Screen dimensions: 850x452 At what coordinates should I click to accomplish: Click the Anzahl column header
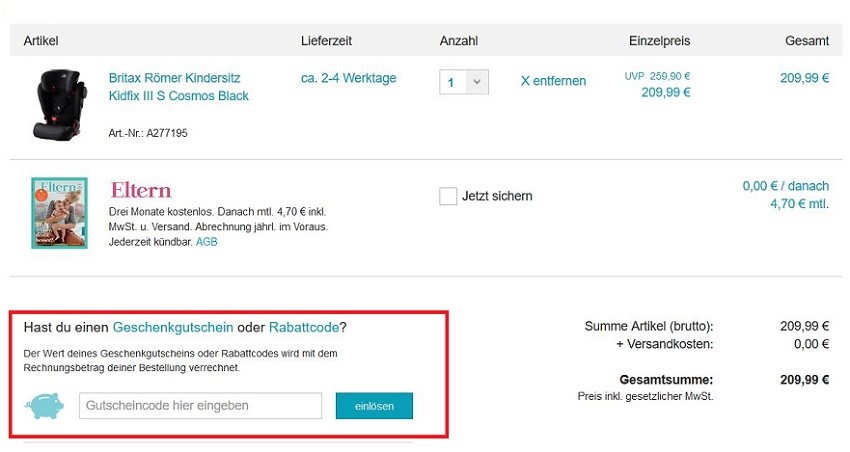pyautogui.click(x=459, y=41)
